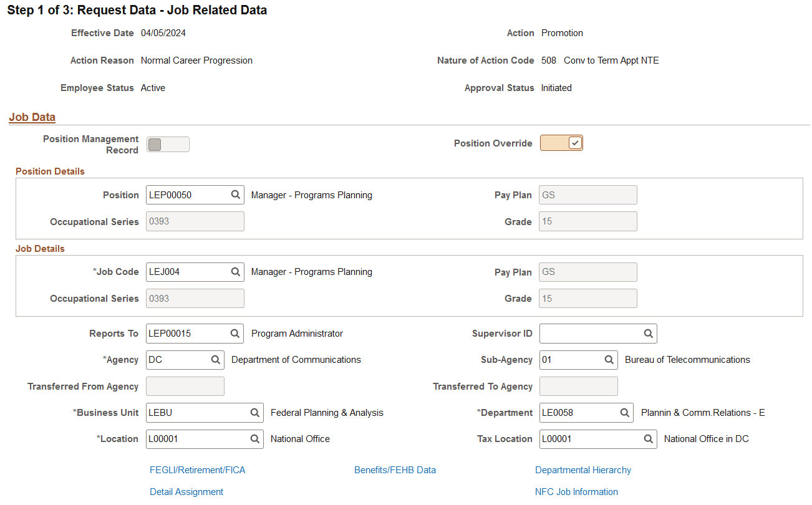
Task: Click Detail Assignment link
Action: tap(186, 492)
